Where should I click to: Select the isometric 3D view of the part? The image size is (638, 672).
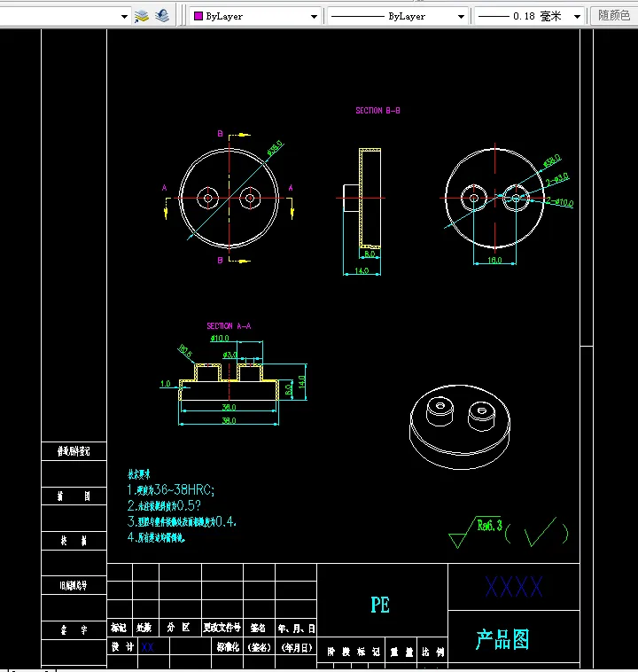[x=460, y=426]
